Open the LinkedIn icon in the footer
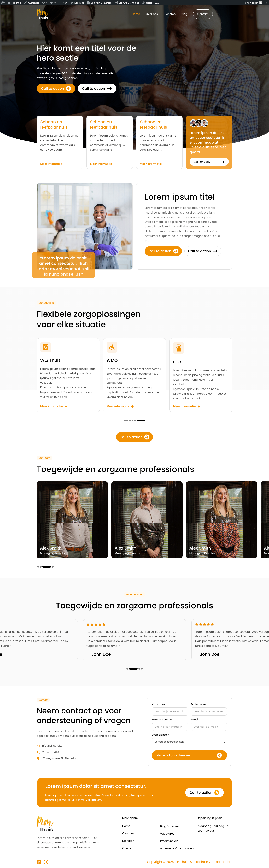 click(x=39, y=862)
